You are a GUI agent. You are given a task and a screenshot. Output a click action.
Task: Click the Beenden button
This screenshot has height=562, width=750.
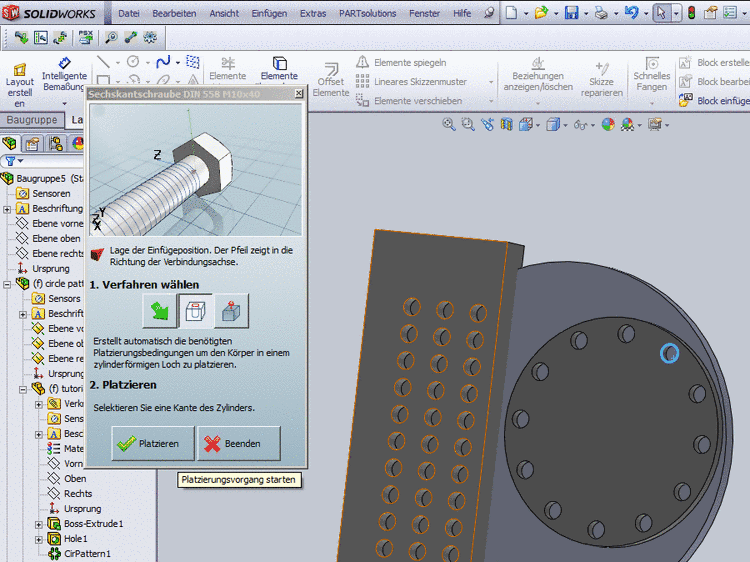pyautogui.click(x=238, y=444)
